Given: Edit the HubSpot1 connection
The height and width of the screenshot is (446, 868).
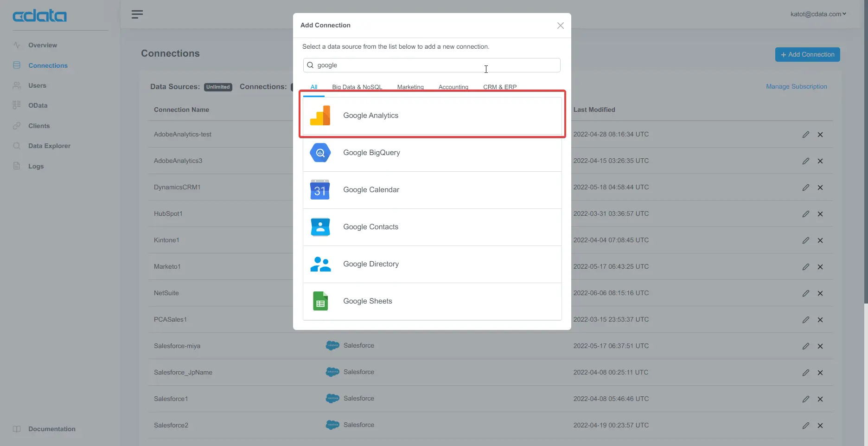Looking at the screenshot, I should pyautogui.click(x=806, y=214).
